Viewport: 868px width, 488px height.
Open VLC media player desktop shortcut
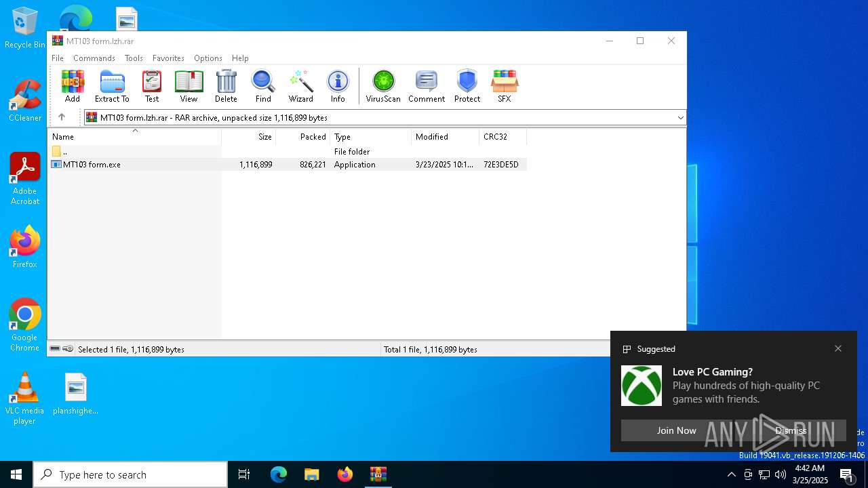(24, 399)
